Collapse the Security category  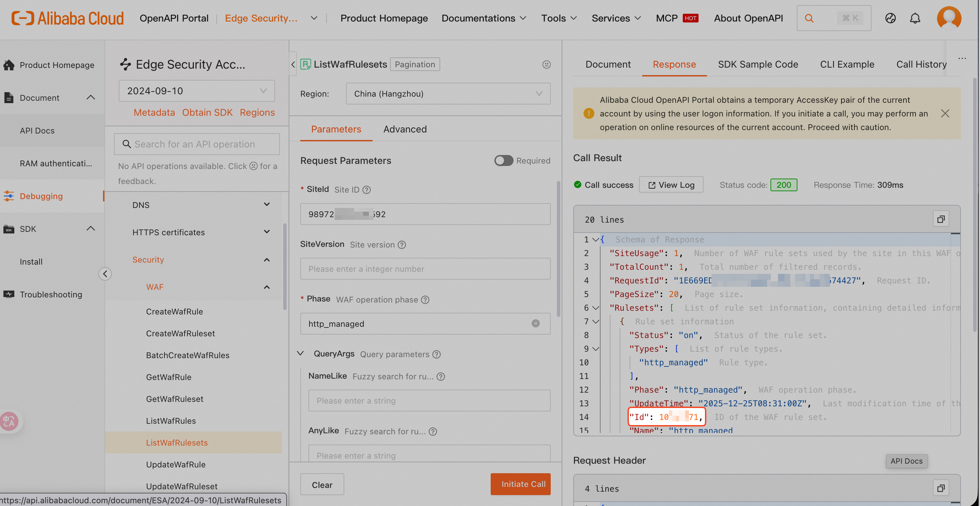pyautogui.click(x=267, y=260)
